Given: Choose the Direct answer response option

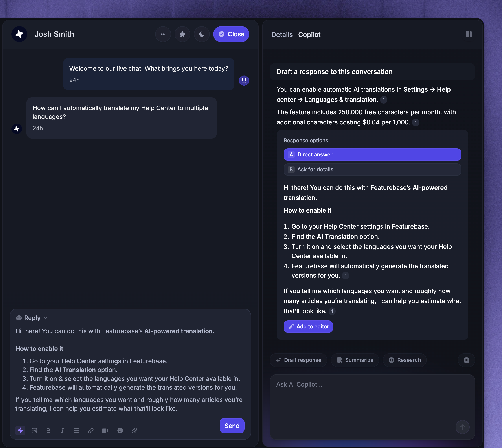Looking at the screenshot, I should coord(372,155).
